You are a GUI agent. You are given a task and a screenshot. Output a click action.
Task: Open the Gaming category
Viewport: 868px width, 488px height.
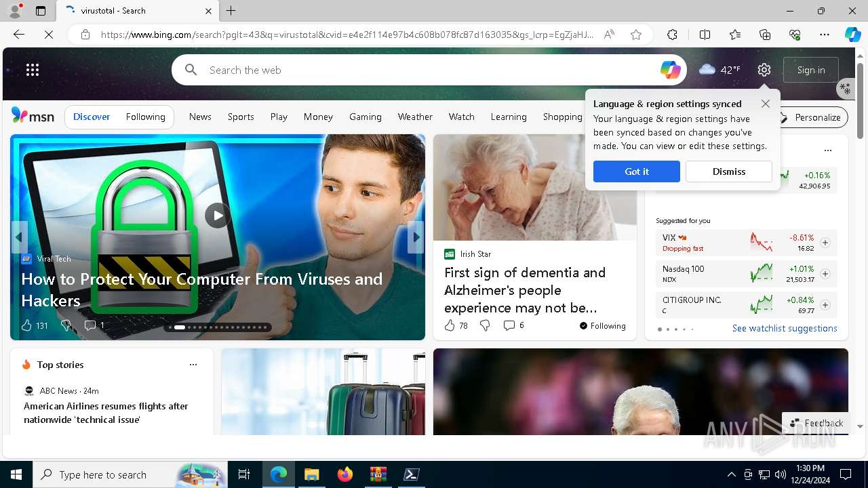click(365, 117)
